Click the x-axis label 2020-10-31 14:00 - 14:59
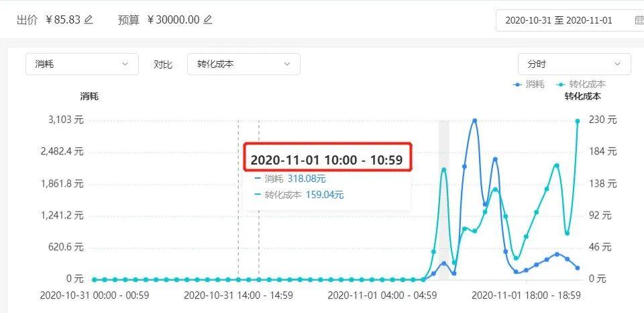Viewport: 644px width, 313px height. (x=238, y=296)
